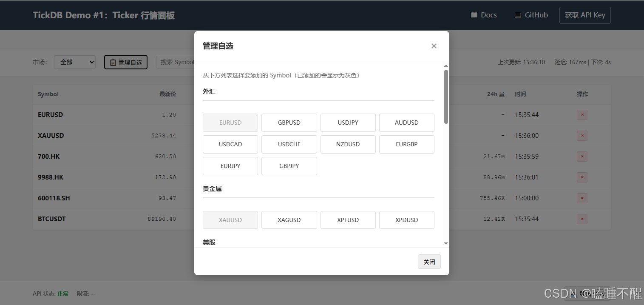This screenshot has width=644, height=305.
Task: Click dialog scrollbar up arrow
Action: pos(446,66)
